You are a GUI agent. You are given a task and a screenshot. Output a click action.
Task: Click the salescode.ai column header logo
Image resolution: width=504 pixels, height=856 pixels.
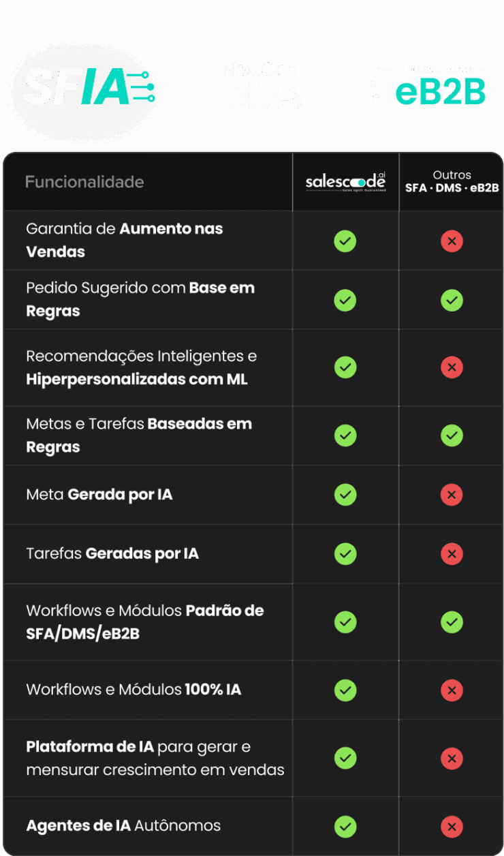[345, 182]
